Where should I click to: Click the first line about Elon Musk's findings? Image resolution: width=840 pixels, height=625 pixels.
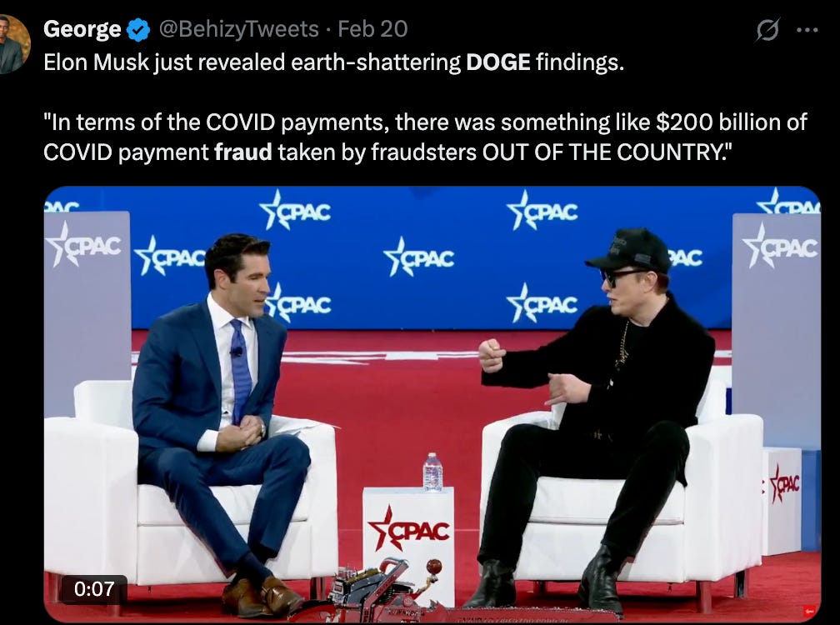pyautogui.click(x=333, y=62)
